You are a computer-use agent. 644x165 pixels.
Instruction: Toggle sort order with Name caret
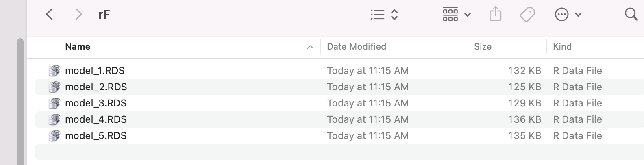coord(310,47)
